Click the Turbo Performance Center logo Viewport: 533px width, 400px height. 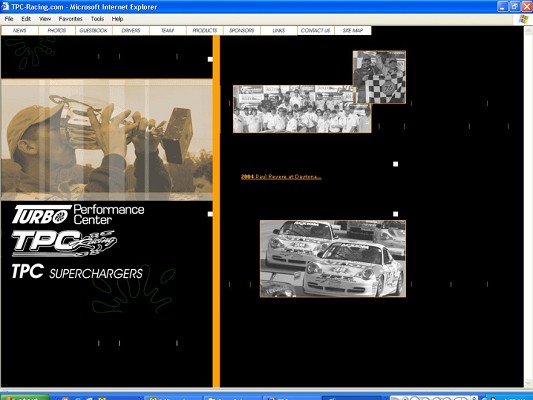point(78,214)
